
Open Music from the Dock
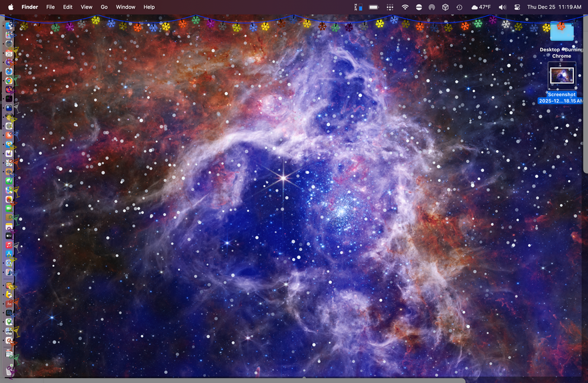pyautogui.click(x=9, y=245)
